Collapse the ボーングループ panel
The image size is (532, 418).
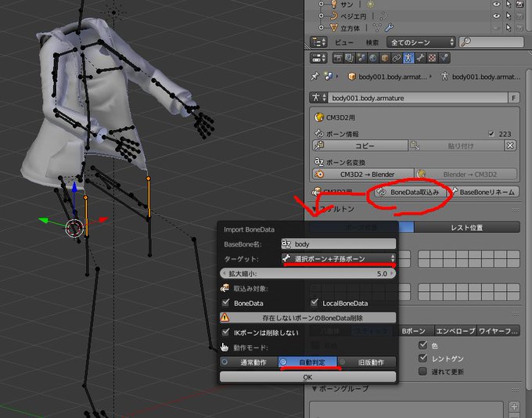pyautogui.click(x=315, y=388)
